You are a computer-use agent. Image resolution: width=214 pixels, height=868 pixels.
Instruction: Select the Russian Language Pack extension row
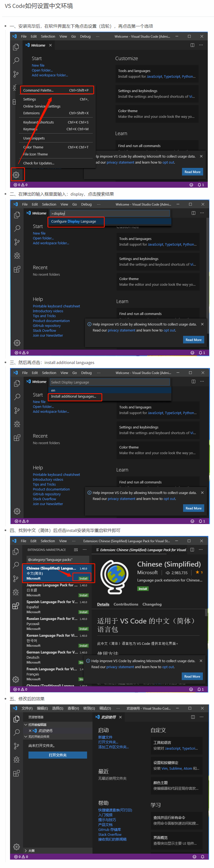(x=57, y=624)
